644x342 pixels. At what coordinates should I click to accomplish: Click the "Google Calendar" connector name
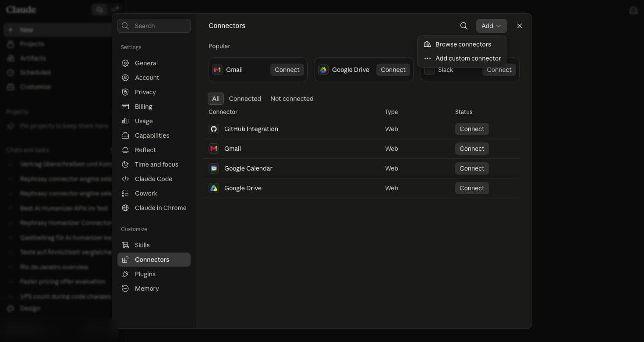point(248,168)
